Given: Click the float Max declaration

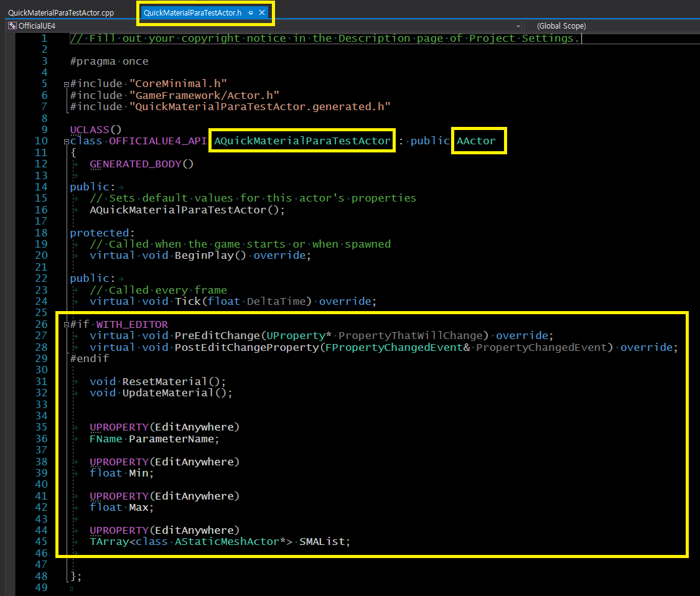Looking at the screenshot, I should point(122,507).
